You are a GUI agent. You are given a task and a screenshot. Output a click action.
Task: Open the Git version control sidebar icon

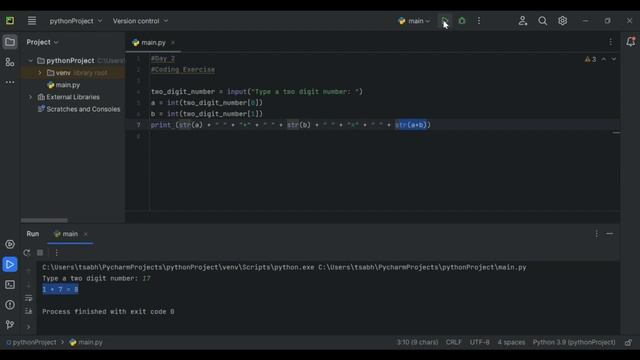coord(10,324)
